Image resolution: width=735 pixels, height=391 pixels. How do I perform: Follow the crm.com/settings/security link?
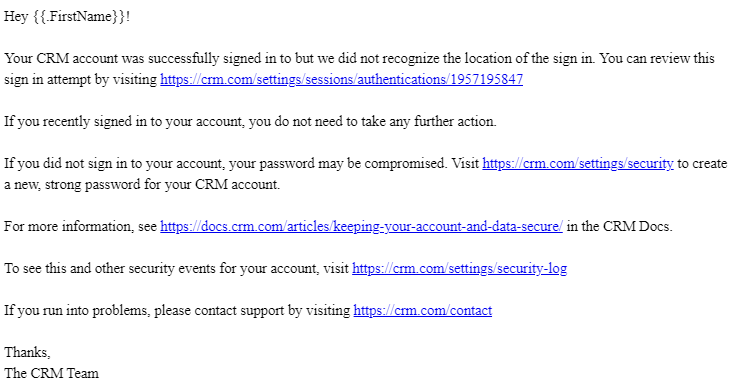578,163
